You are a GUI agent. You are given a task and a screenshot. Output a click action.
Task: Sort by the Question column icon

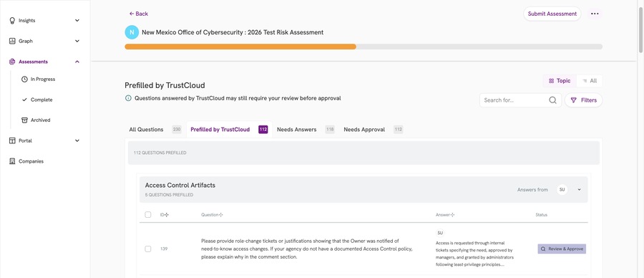click(220, 215)
